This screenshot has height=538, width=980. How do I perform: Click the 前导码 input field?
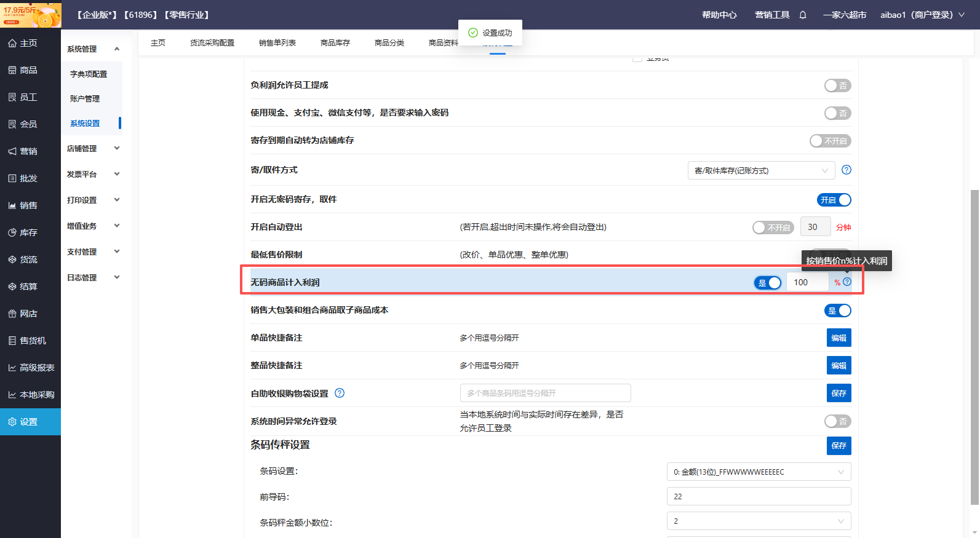pyautogui.click(x=759, y=496)
